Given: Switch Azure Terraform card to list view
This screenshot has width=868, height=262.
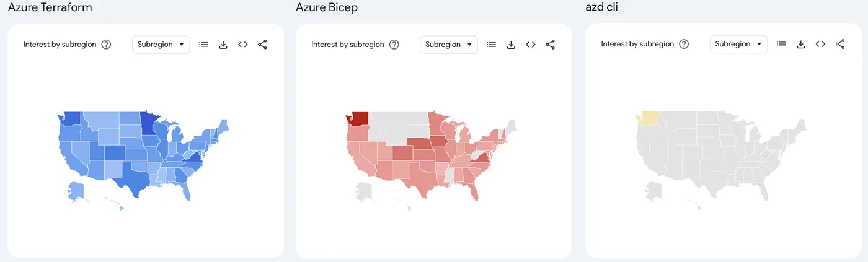Looking at the screenshot, I should pyautogui.click(x=203, y=45).
